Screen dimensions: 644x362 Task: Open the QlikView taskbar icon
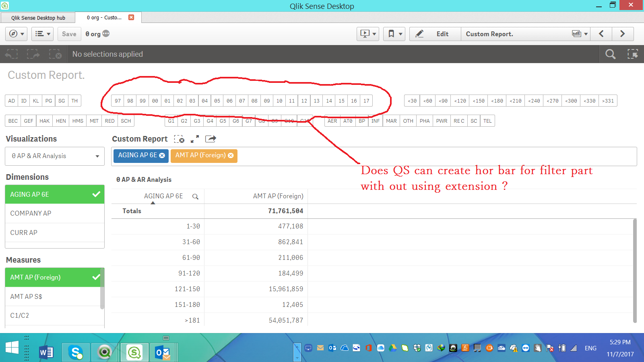click(x=105, y=353)
